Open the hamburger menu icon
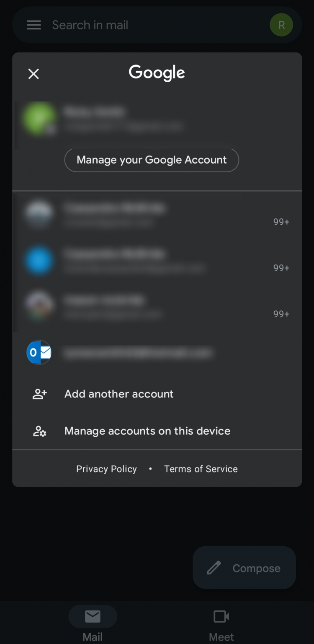 pyautogui.click(x=33, y=25)
